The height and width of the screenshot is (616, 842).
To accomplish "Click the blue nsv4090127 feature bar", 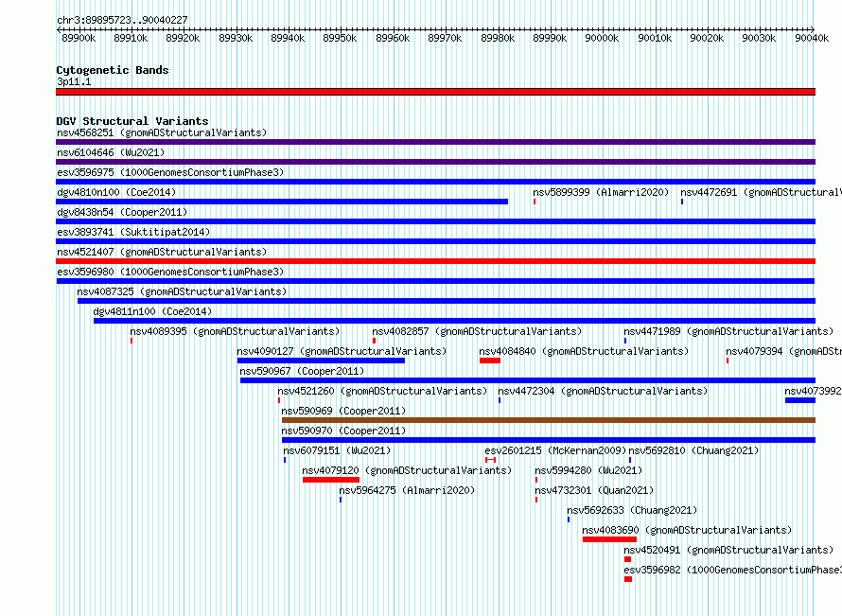I will tap(321, 361).
